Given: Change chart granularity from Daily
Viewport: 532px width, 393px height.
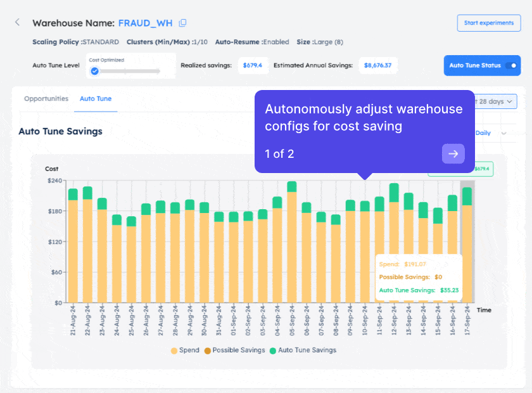Looking at the screenshot, I should [483, 133].
